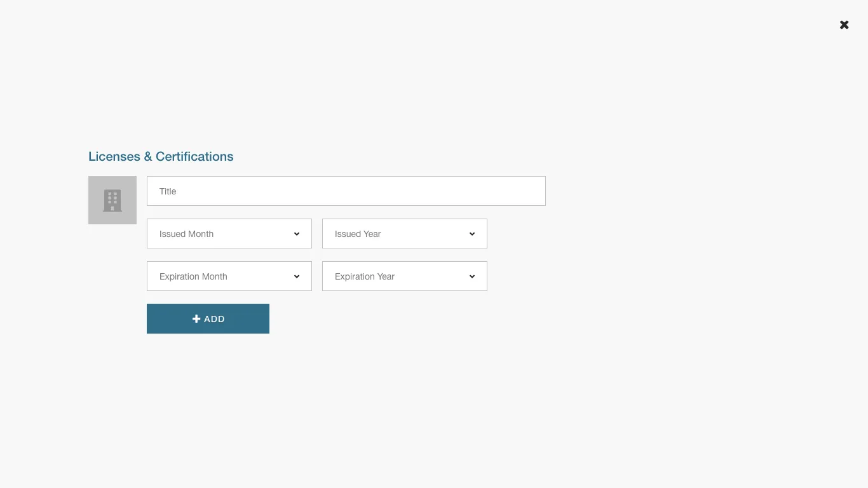Click the building icon placeholder

click(x=112, y=200)
